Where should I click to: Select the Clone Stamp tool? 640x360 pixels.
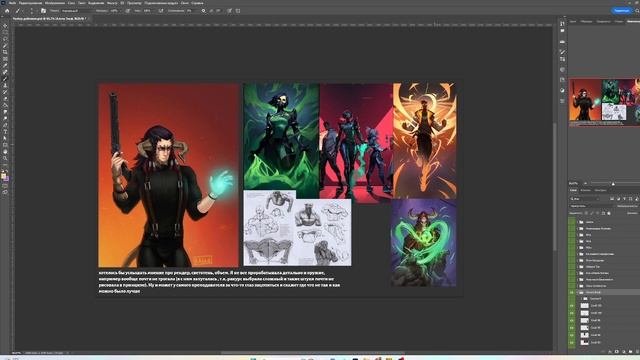[5, 85]
